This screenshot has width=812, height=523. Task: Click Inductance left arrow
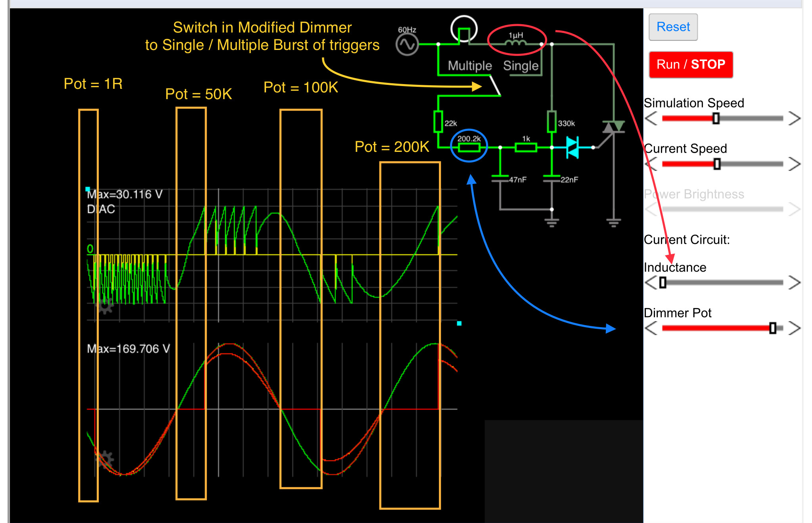651,282
